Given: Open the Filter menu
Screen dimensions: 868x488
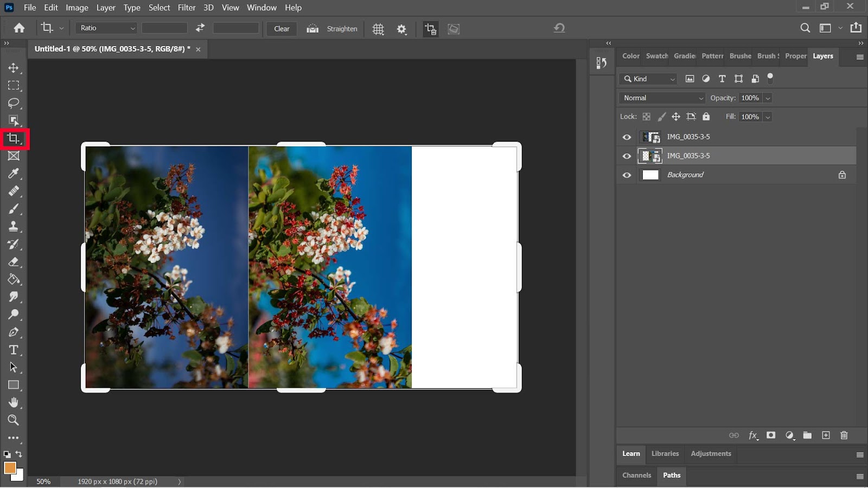Looking at the screenshot, I should coord(186,8).
